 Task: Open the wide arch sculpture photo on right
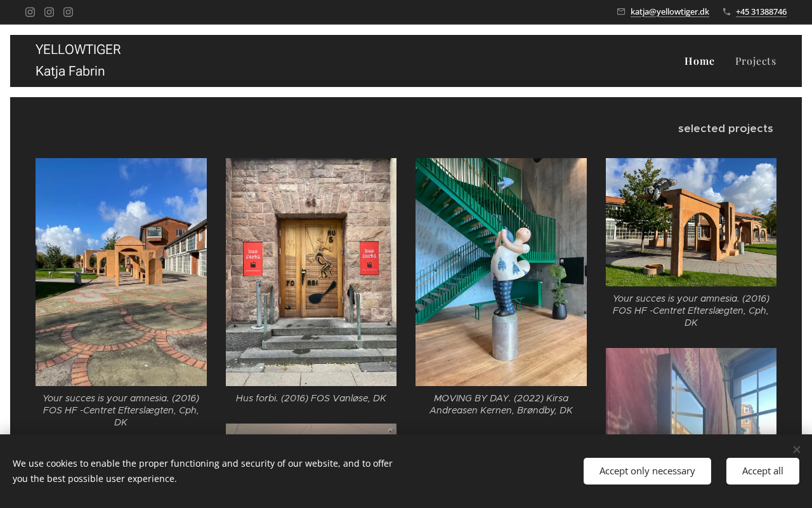(690, 222)
